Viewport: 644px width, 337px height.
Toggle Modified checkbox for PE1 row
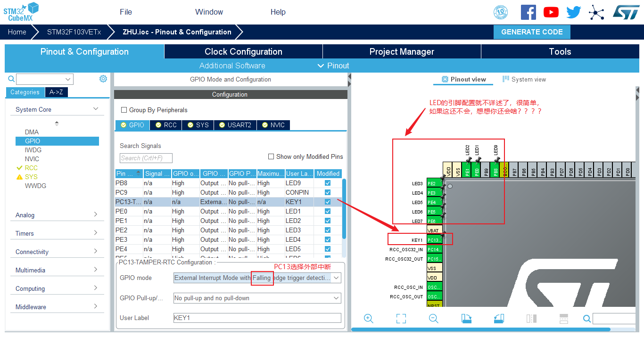click(x=328, y=221)
